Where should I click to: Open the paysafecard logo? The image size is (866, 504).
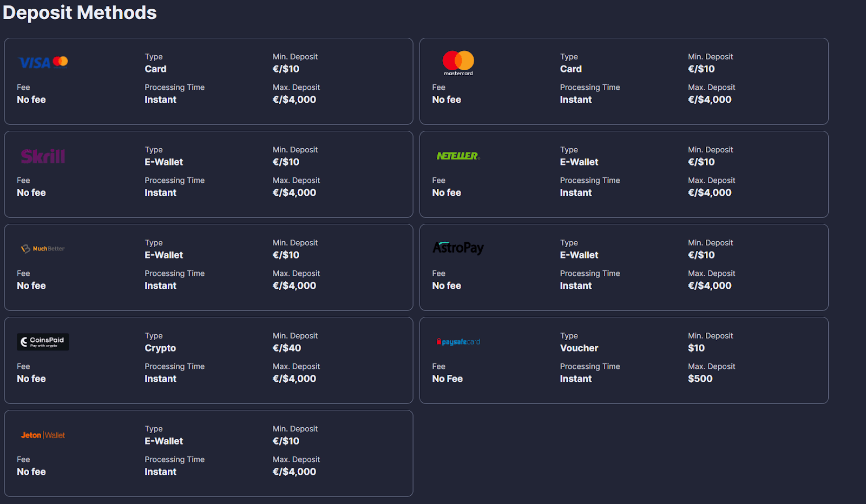point(458,342)
